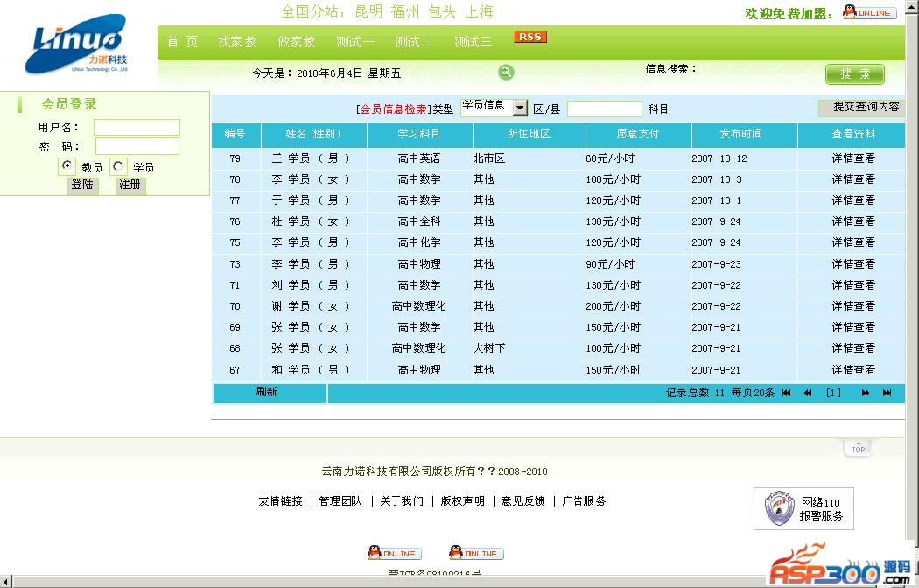Select the 学员 radio button
919x588 pixels.
(119, 165)
